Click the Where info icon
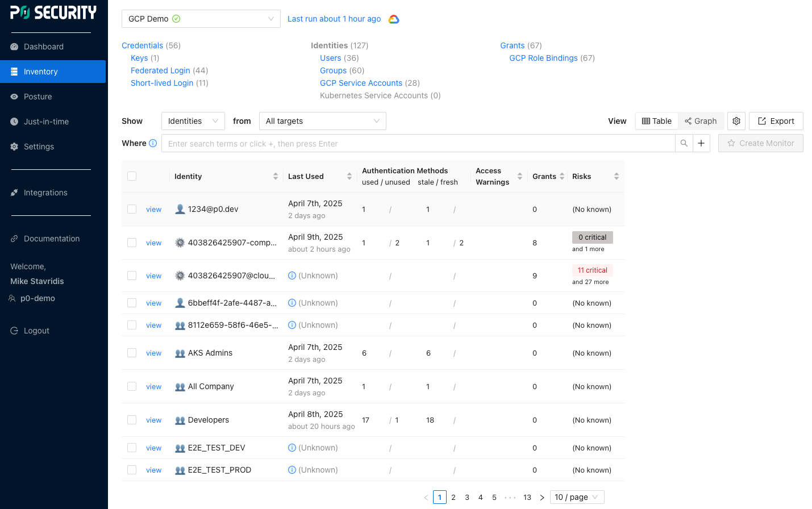 click(153, 143)
